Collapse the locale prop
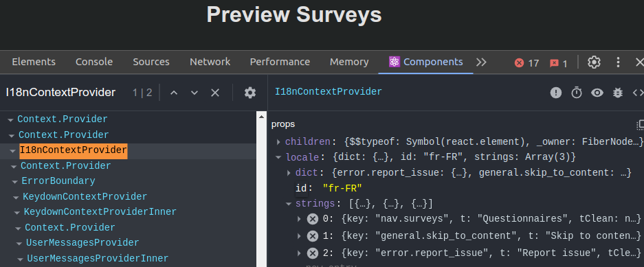This screenshot has height=267, width=644. click(x=279, y=157)
